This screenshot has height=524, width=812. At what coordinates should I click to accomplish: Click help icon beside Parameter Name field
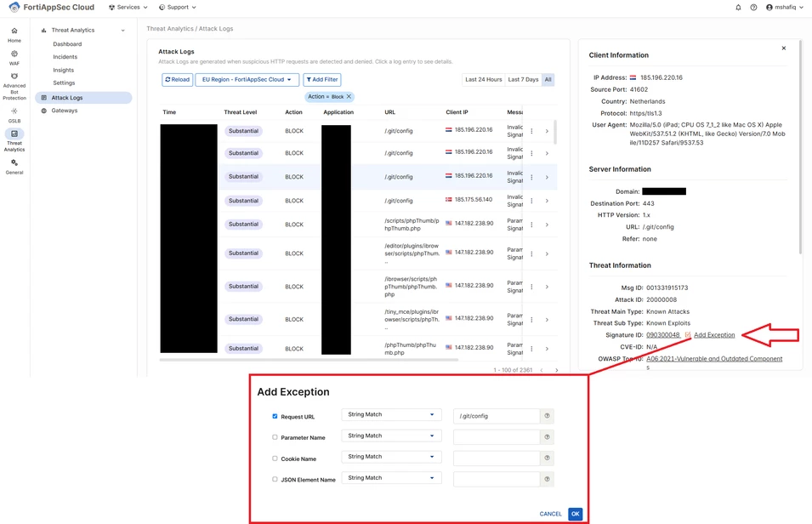click(547, 437)
